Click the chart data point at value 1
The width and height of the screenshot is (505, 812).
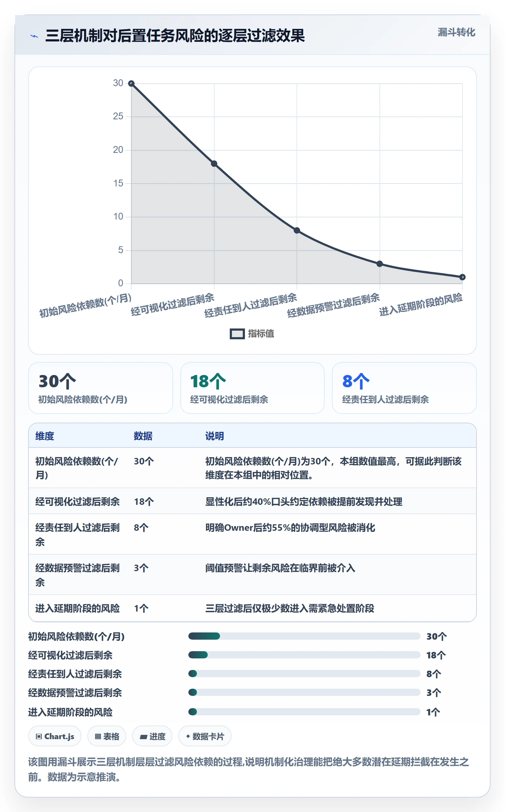click(462, 277)
